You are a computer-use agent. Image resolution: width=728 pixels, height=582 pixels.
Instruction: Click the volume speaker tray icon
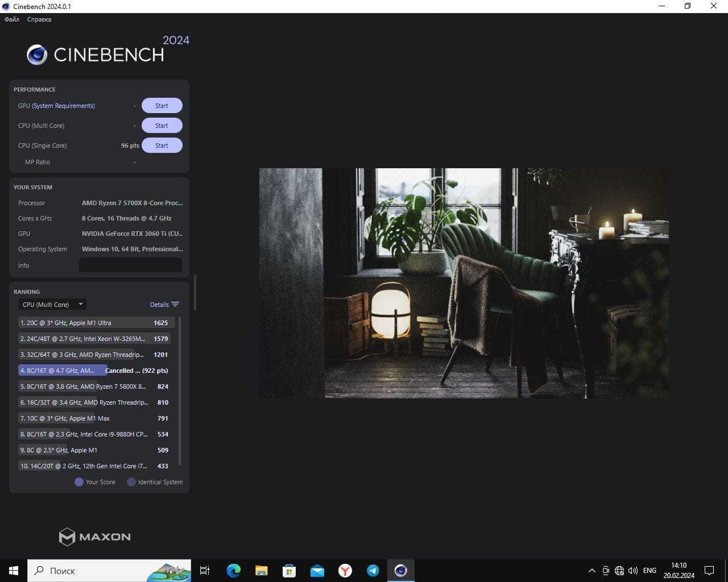(x=633, y=571)
